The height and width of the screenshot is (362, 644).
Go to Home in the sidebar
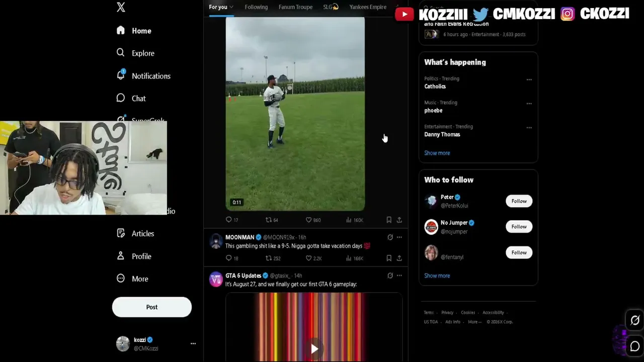134,31
